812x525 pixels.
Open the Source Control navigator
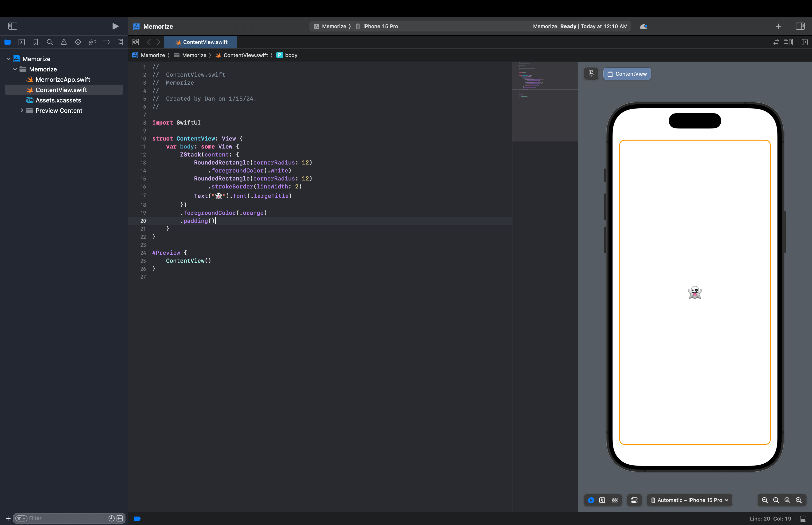pos(21,42)
